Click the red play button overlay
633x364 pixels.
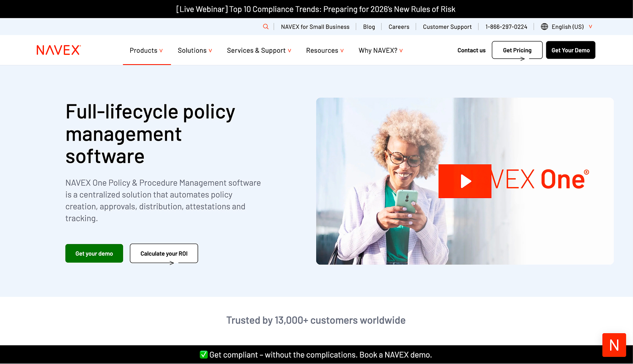[x=465, y=181]
